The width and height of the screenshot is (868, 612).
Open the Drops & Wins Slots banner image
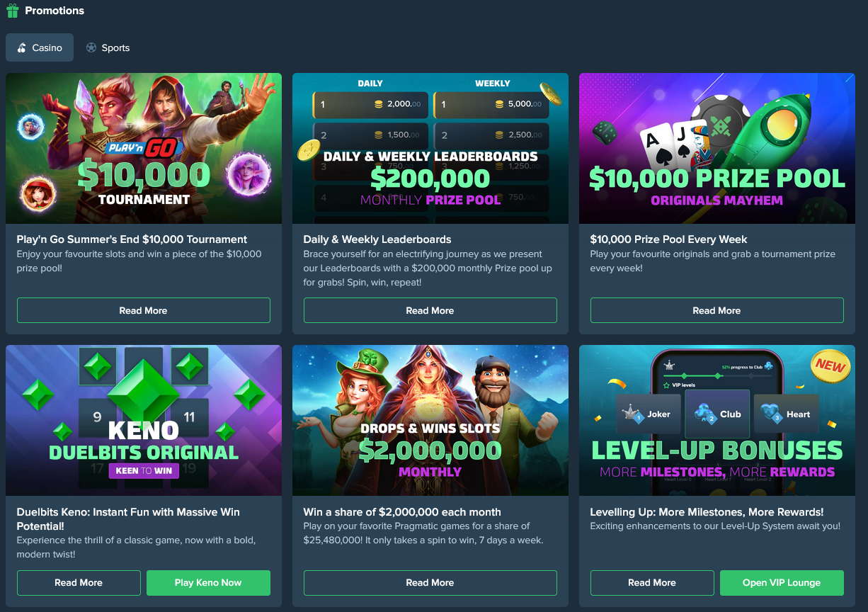point(430,420)
